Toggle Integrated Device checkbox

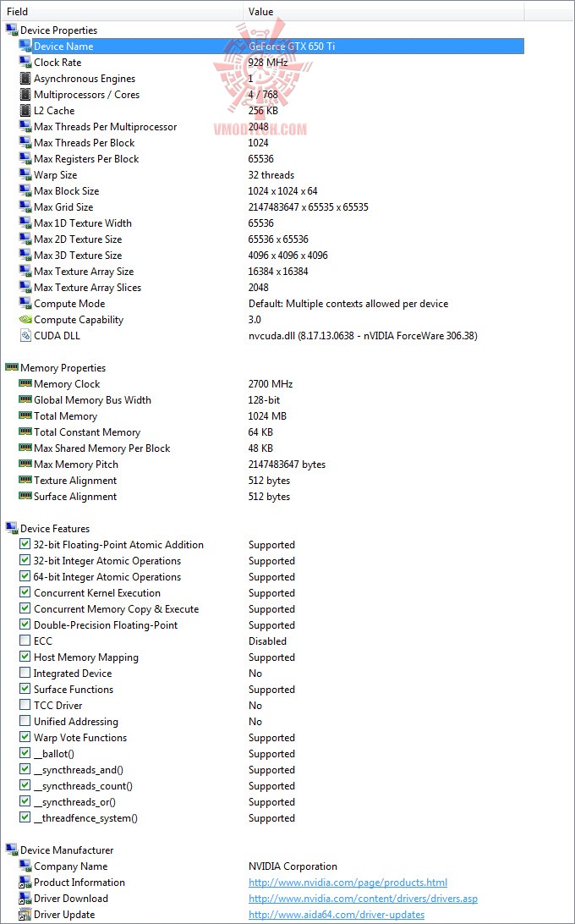[x=25, y=673]
